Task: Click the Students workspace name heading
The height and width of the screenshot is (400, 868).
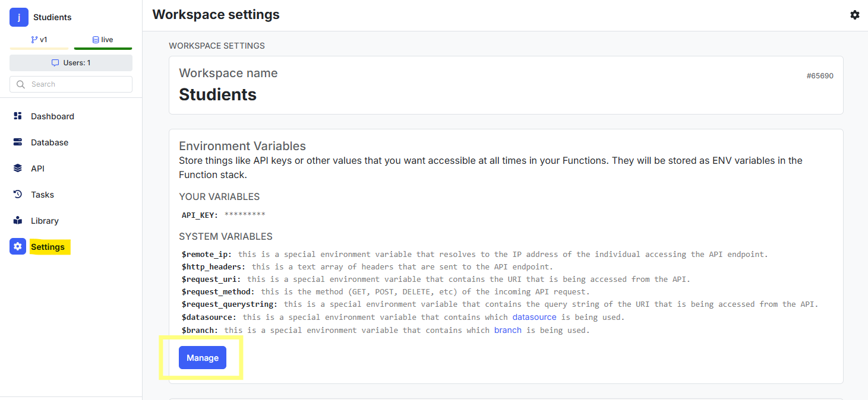Action: (x=218, y=94)
